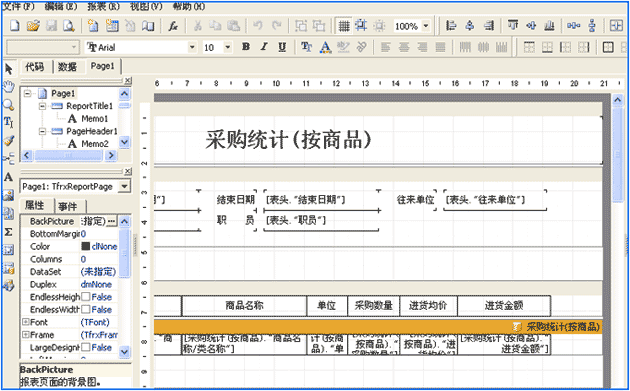Open the zoom 100% dropdown
The height and width of the screenshot is (391, 630).
[x=426, y=26]
